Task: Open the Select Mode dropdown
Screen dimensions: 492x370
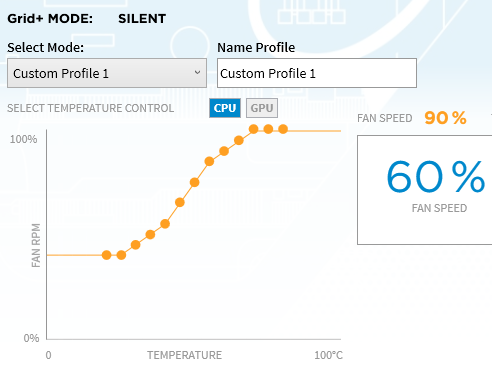Action: tap(107, 73)
